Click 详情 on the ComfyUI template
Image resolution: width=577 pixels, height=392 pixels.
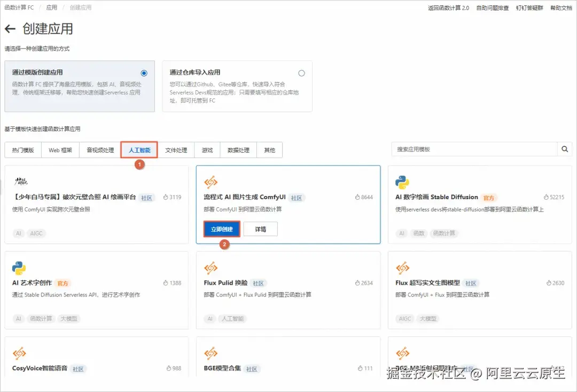click(260, 229)
